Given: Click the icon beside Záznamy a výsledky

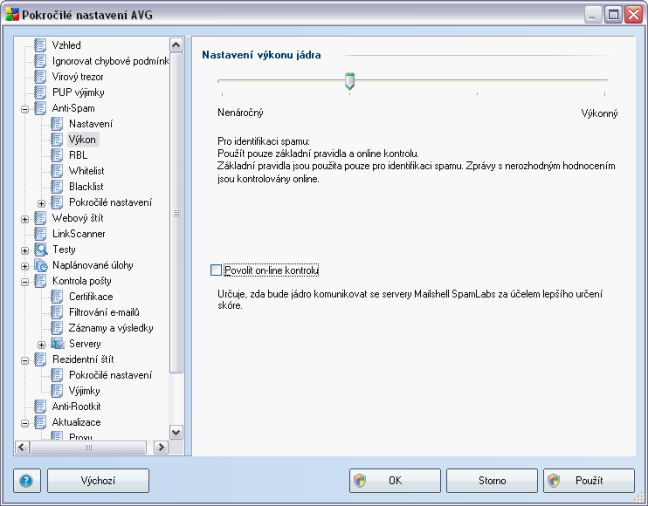Looking at the screenshot, I should tap(57, 328).
